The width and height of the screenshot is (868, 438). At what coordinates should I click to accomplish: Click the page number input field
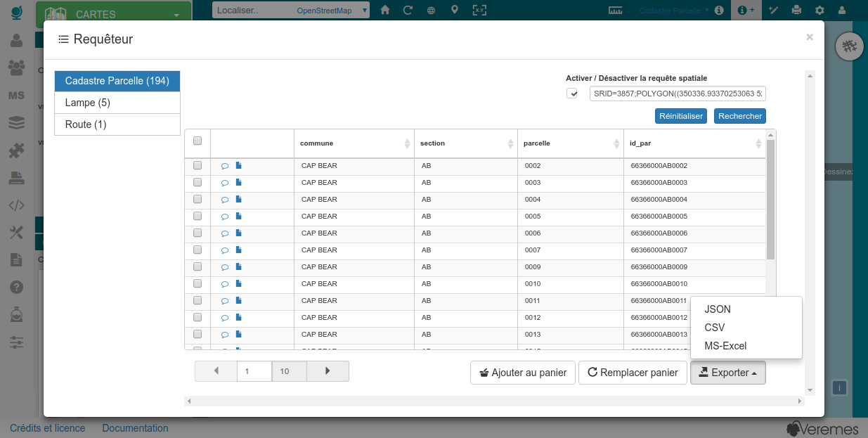click(254, 371)
